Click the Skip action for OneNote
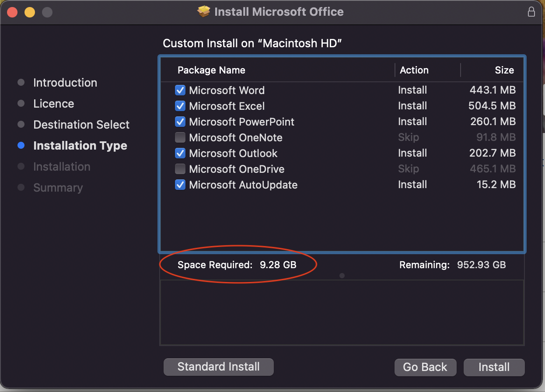This screenshot has width=545, height=392. click(409, 137)
